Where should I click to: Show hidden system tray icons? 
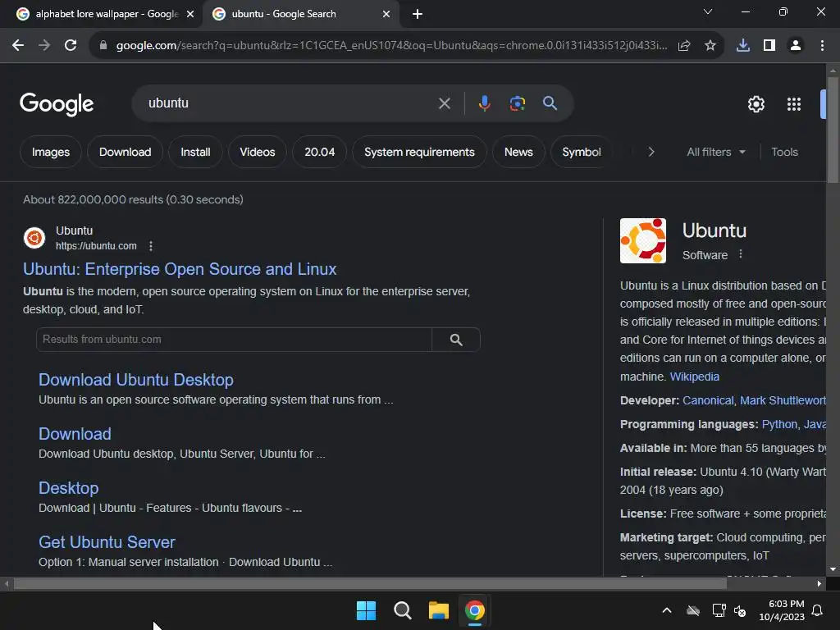[x=667, y=610]
